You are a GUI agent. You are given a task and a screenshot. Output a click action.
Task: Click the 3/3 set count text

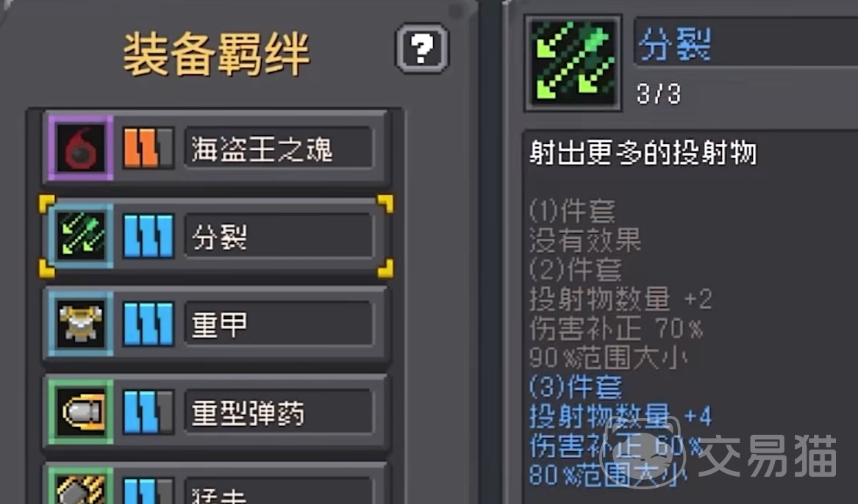pyautogui.click(x=659, y=94)
